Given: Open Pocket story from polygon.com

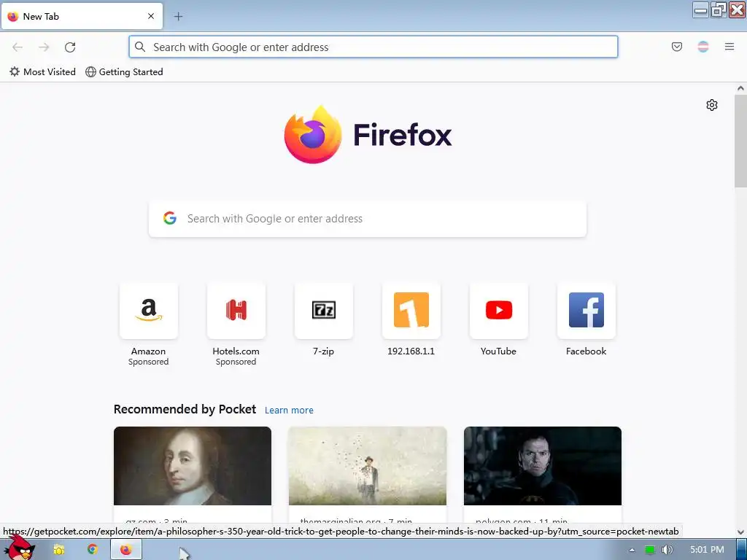Looking at the screenshot, I should coord(543,474).
